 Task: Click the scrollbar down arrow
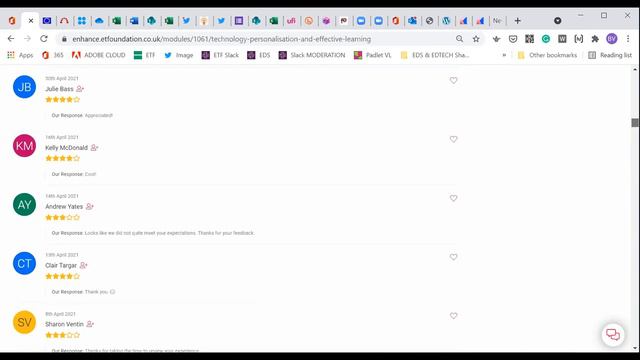[x=635, y=348]
